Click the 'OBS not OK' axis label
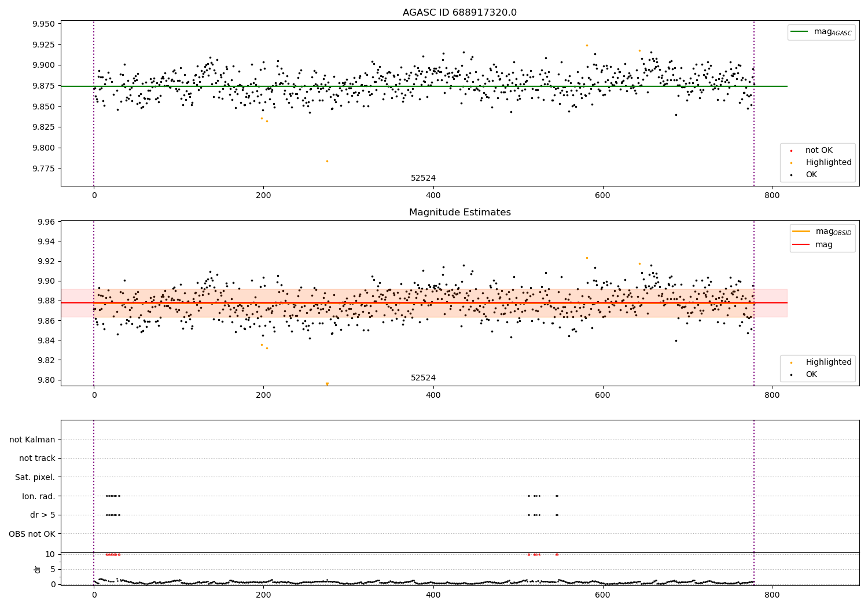The image size is (868, 608). [32, 534]
